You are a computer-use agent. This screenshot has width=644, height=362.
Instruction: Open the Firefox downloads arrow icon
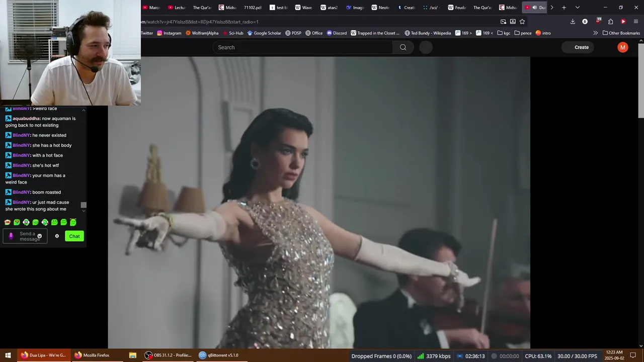click(x=573, y=22)
